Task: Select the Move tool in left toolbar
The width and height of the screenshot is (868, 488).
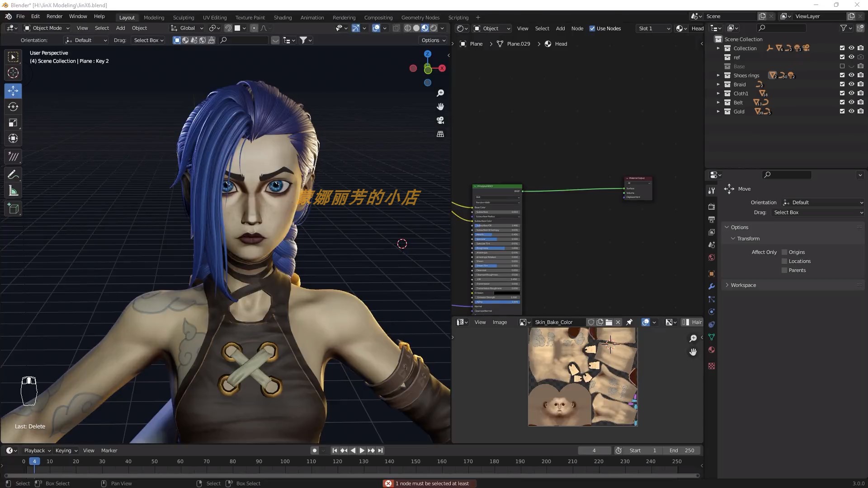Action: pos(13,91)
